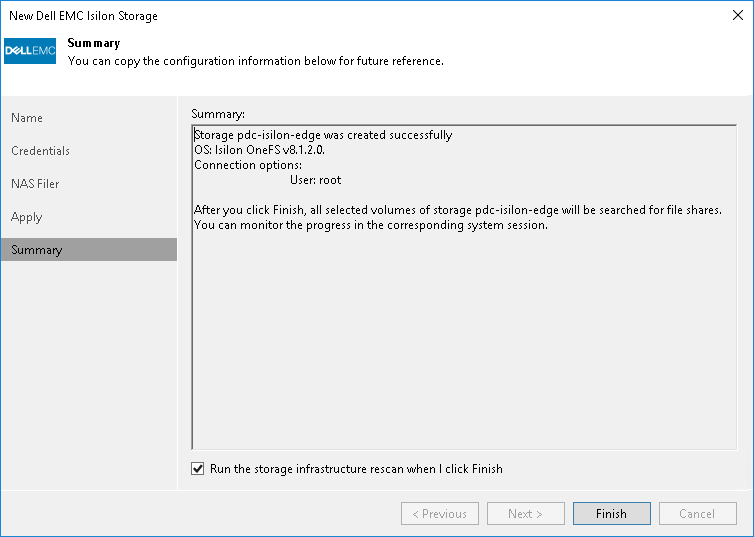Click the 'Connection options:' line
The height and width of the screenshot is (537, 754).
248,165
